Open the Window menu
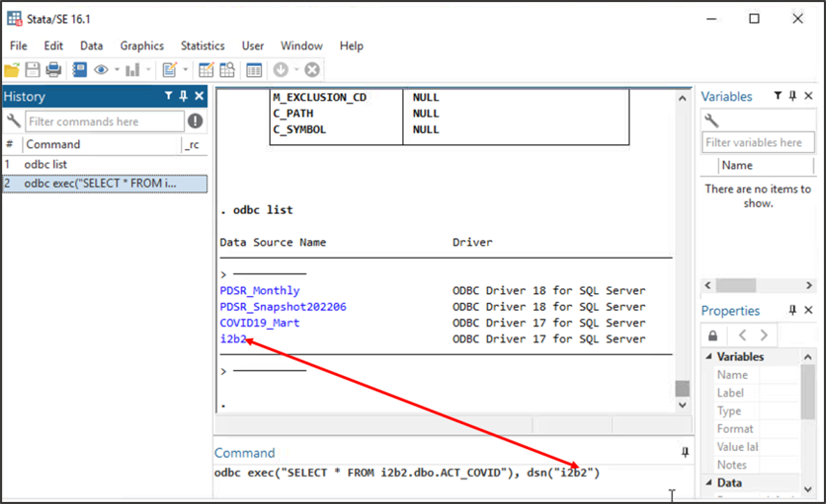The image size is (826, 504). click(x=302, y=46)
